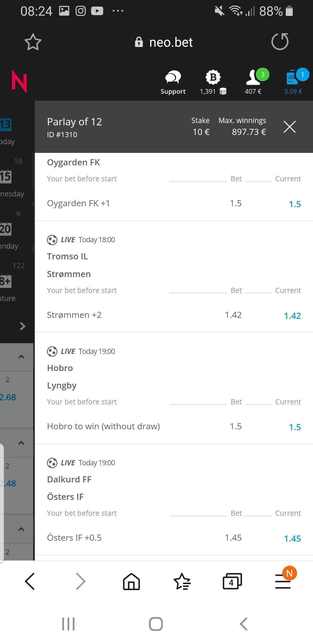Viewport: 313px width, 644px height.
Task: Show the open browser tabs
Action: [232, 581]
